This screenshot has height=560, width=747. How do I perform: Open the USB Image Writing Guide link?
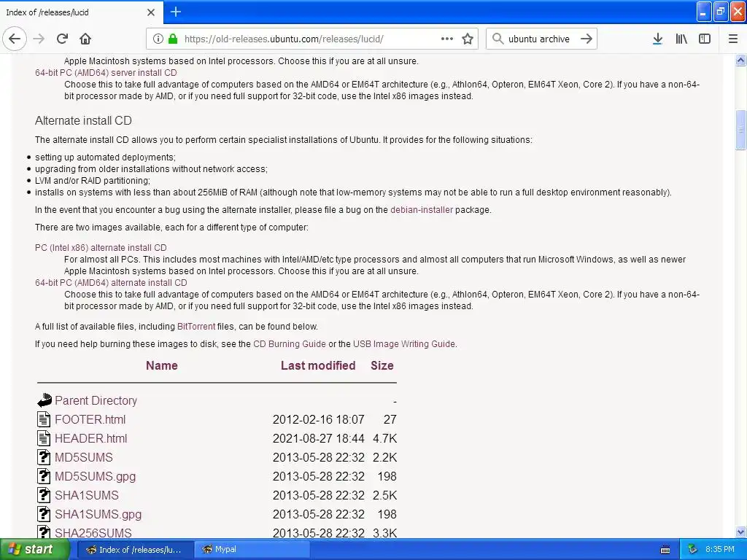click(x=404, y=344)
